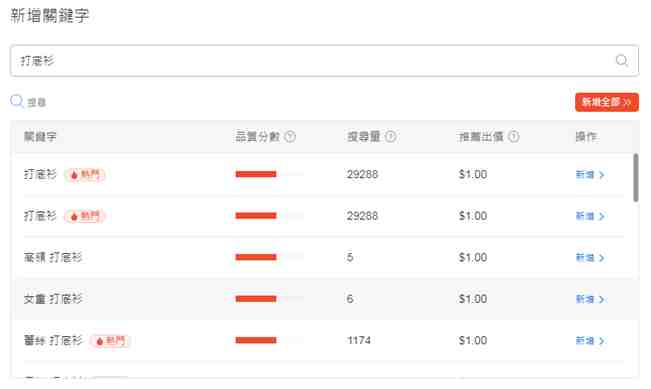
Task: Click the 熱門 flame badge on first 打底衫 row
Action: [85, 175]
